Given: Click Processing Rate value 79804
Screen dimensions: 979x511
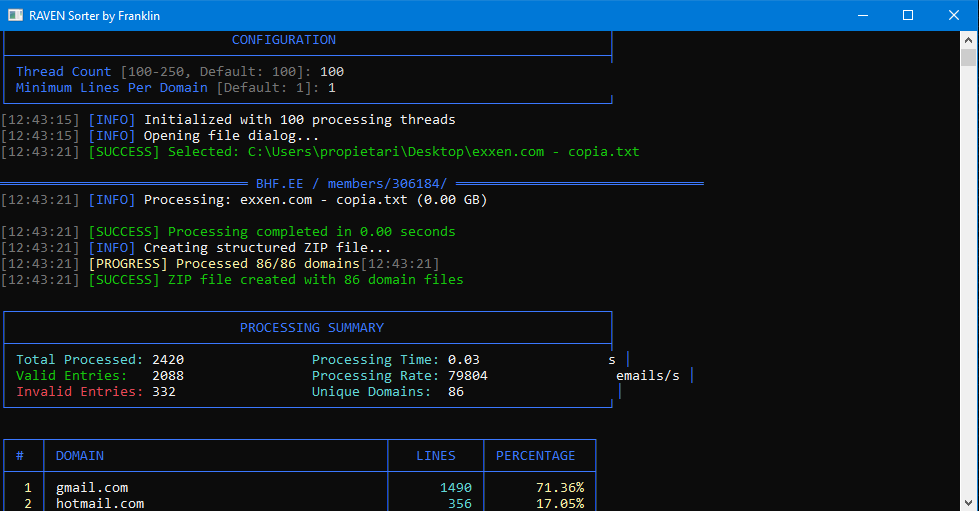Looking at the screenshot, I should 468,375.
